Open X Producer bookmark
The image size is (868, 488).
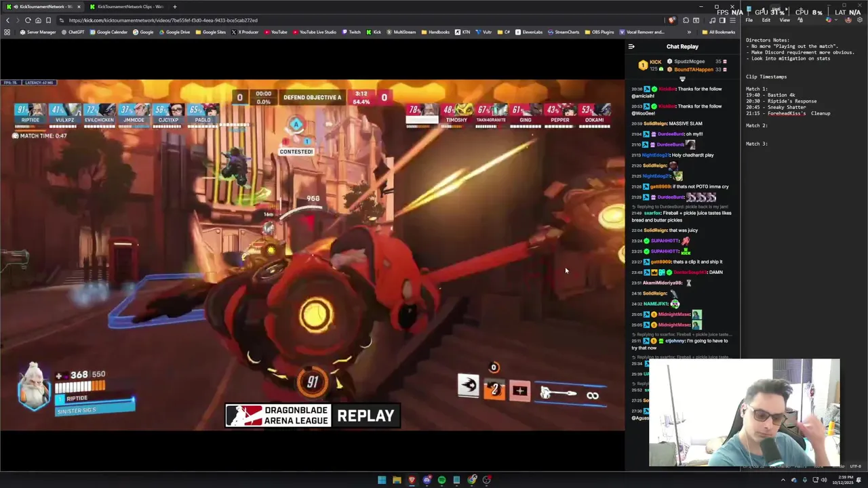point(245,32)
